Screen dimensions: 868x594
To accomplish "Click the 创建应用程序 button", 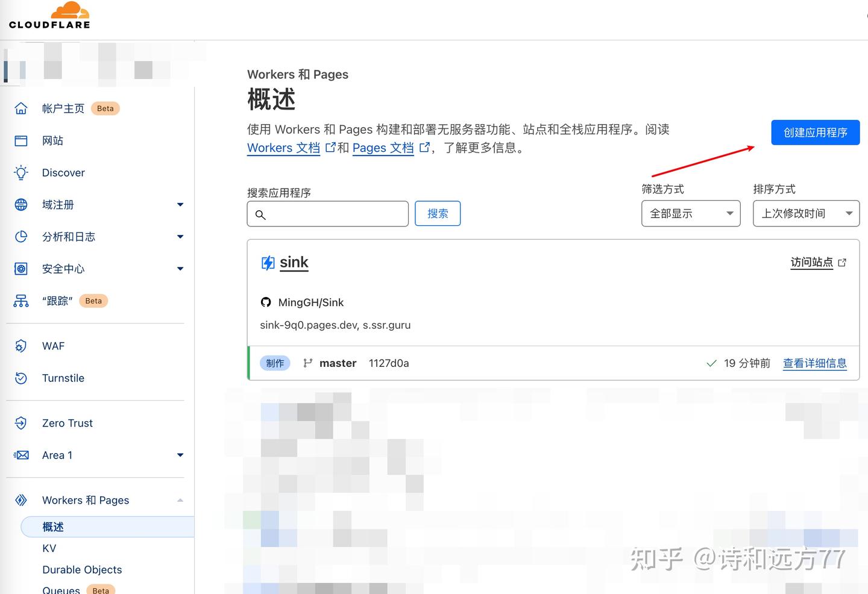I will click(815, 133).
